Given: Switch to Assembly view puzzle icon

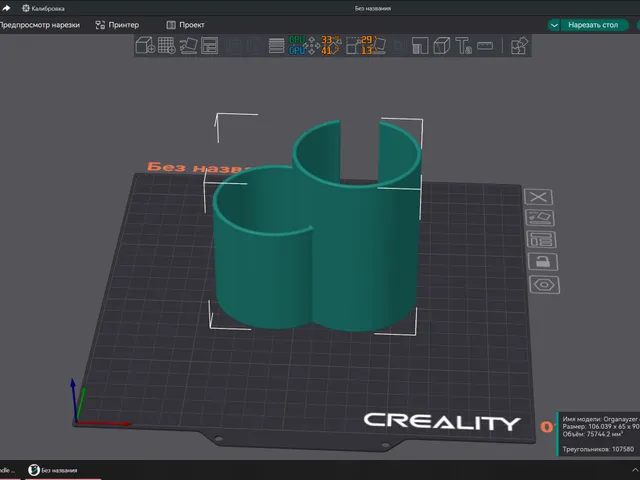Looking at the screenshot, I should pos(519,45).
